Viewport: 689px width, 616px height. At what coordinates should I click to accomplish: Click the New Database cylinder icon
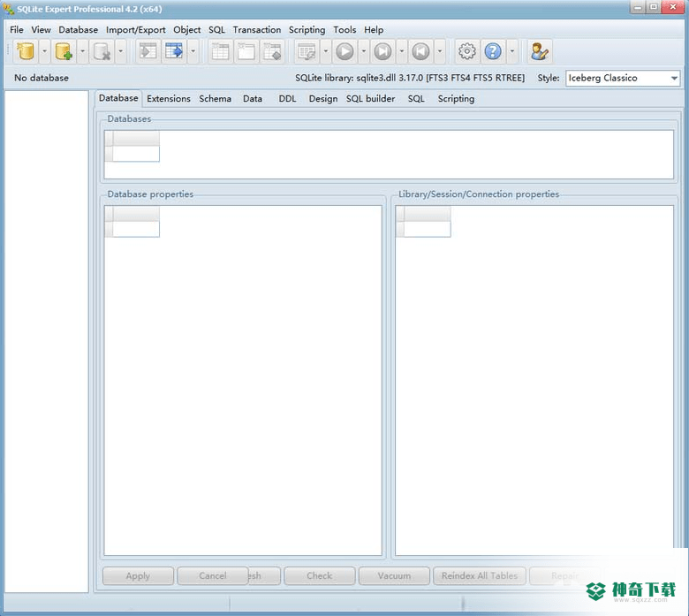click(26, 51)
